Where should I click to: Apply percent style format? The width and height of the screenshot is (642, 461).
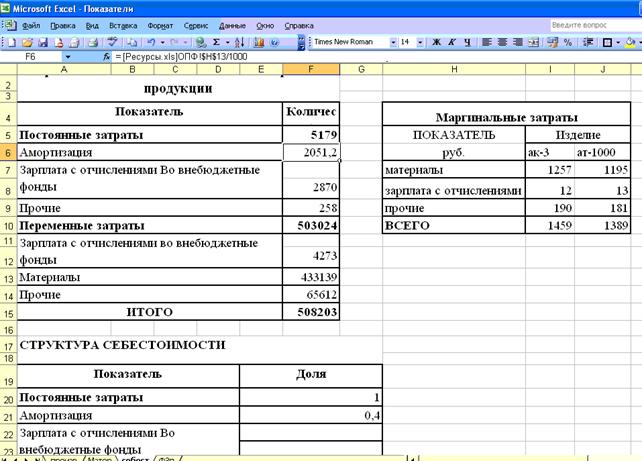pos(568,42)
